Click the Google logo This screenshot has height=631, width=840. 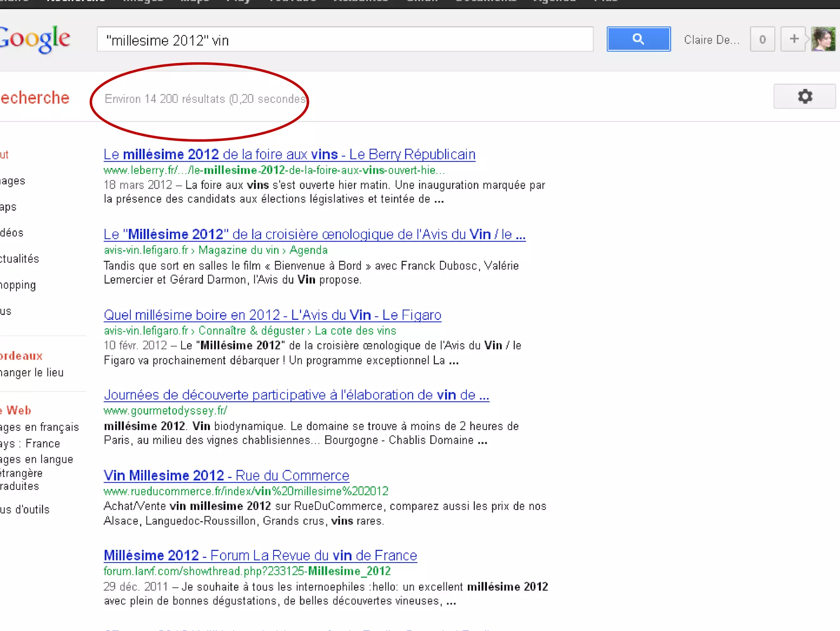(x=35, y=39)
